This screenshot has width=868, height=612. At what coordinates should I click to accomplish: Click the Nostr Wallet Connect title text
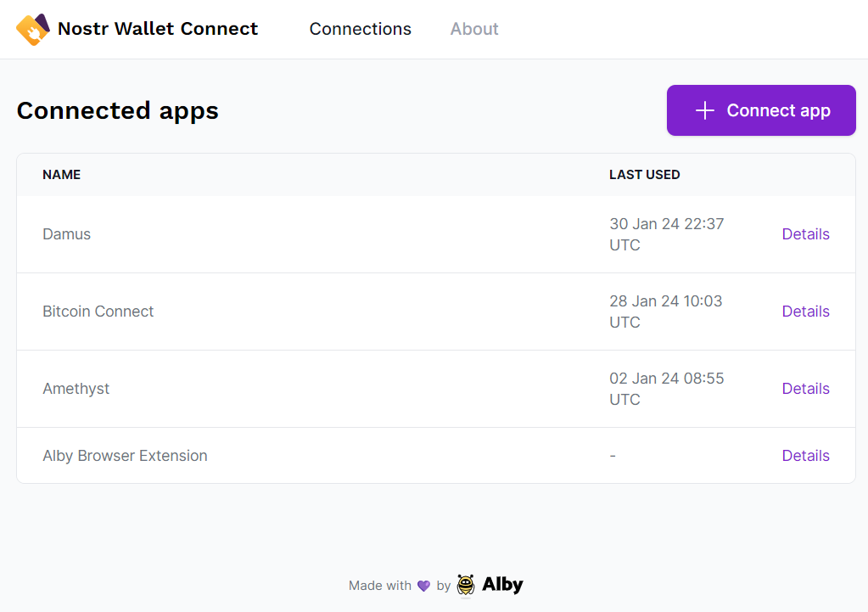tap(158, 29)
